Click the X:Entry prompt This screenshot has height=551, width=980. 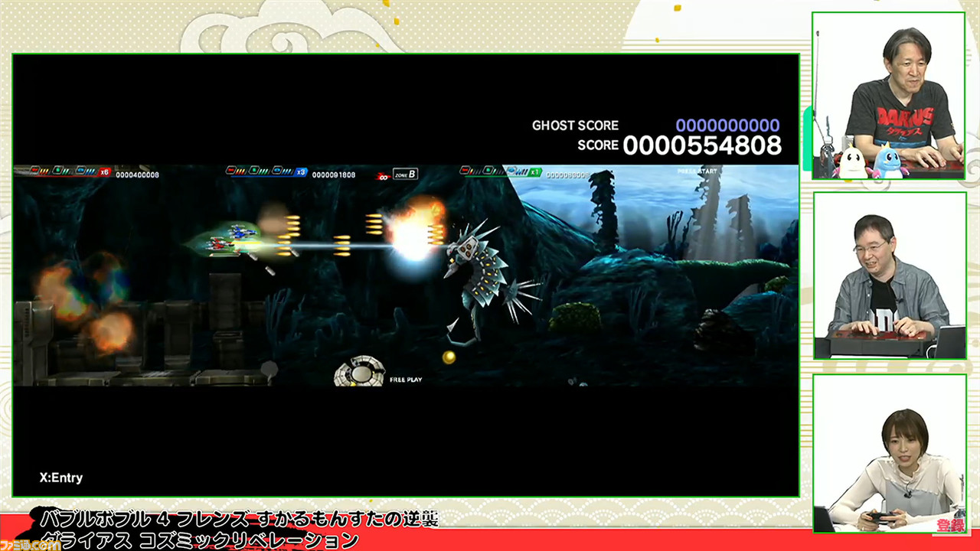click(x=61, y=478)
